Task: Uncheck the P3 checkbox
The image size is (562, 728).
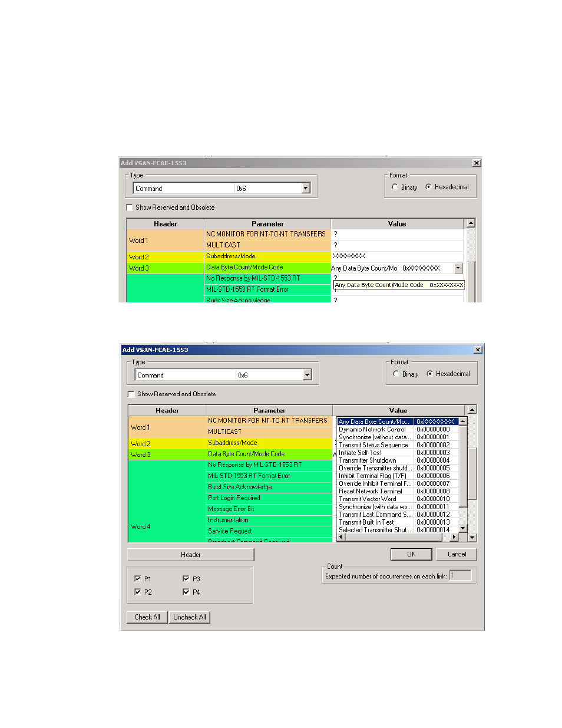Action: [x=186, y=579]
